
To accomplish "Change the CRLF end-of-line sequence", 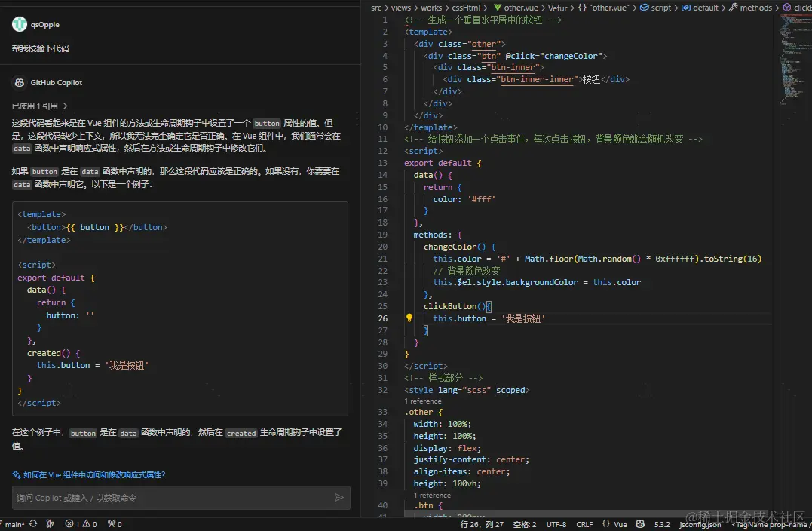I will point(584,524).
